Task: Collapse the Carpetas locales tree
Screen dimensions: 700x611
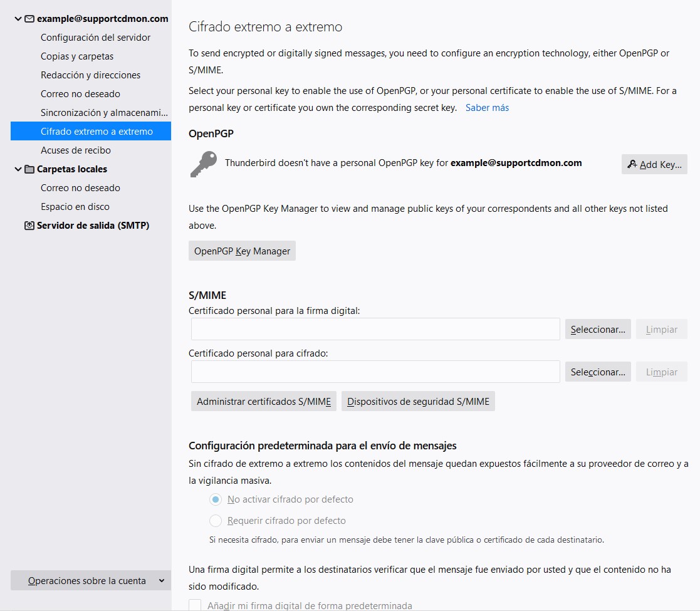Action: pyautogui.click(x=18, y=169)
